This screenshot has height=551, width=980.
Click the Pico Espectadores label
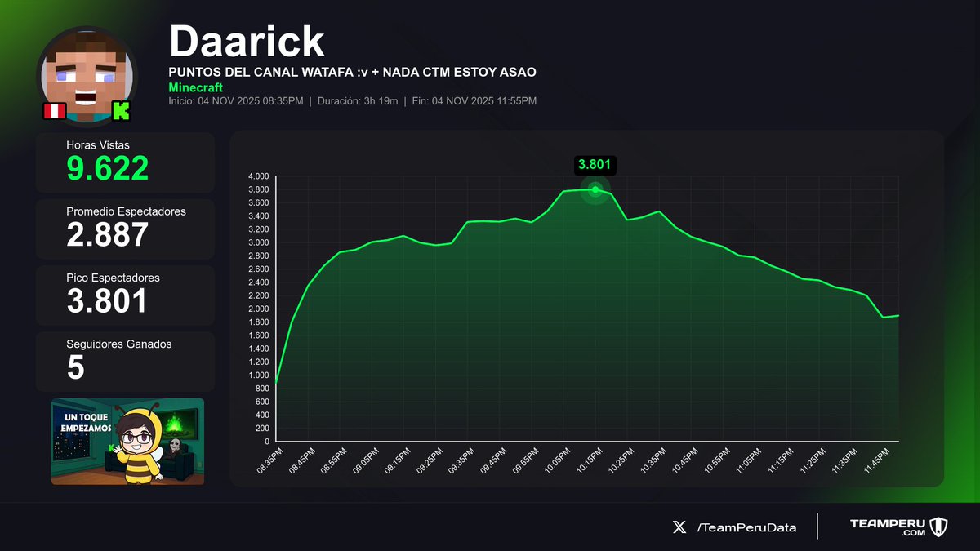click(x=113, y=278)
